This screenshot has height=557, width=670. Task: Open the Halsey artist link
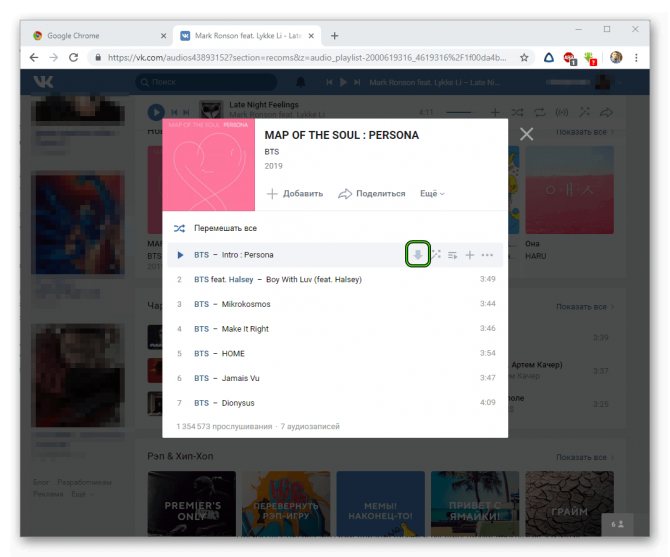pyautogui.click(x=241, y=279)
